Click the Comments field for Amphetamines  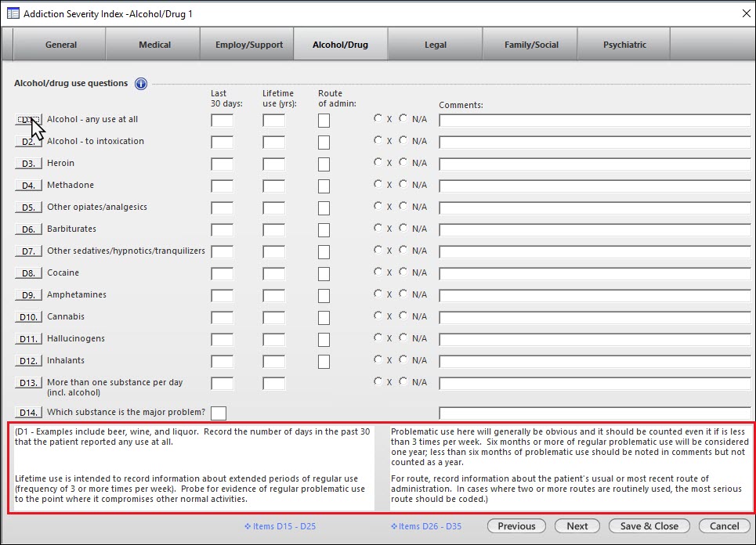click(595, 296)
